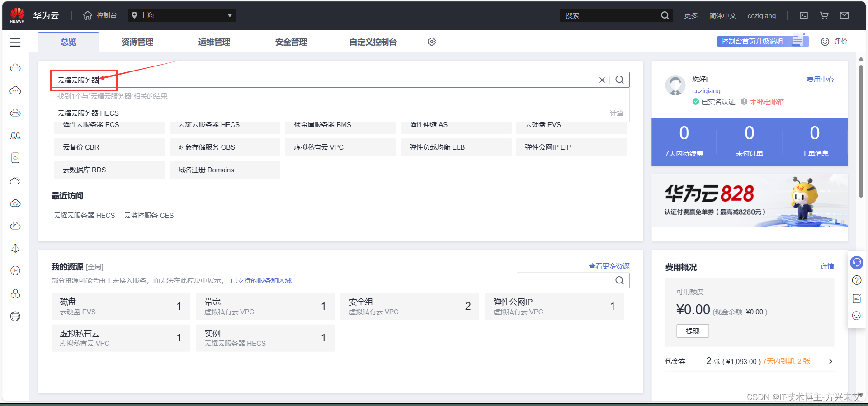
Task: Open 费用中心 link
Action: 821,80
